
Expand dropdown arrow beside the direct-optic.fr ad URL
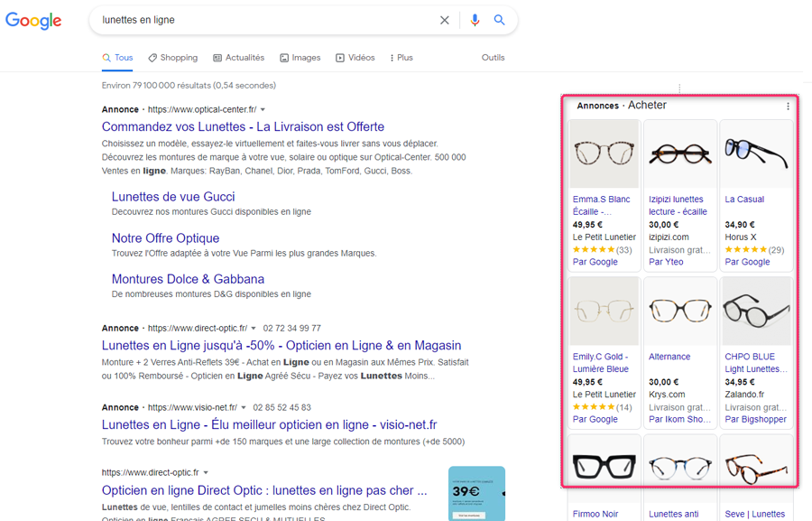(254, 329)
